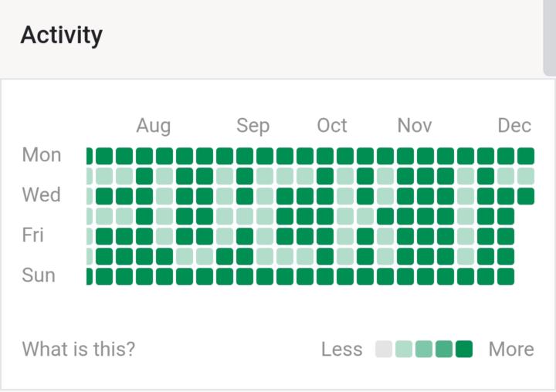Click the lightest gray legend swatch
This screenshot has height=392, width=556.
coord(384,350)
